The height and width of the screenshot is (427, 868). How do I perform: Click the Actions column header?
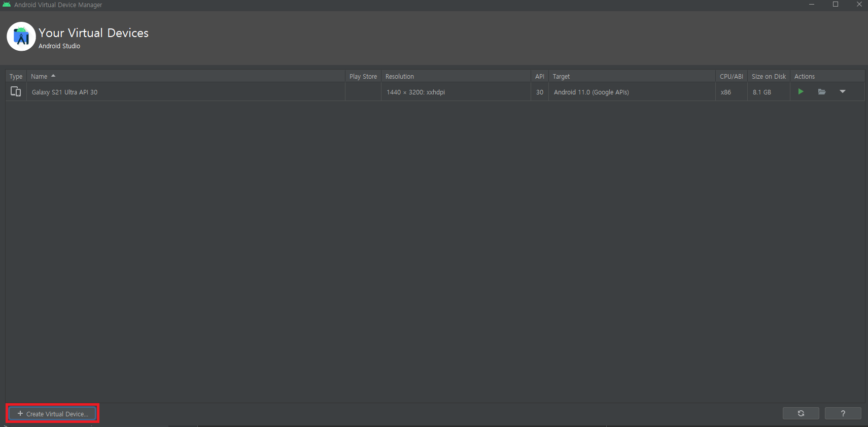827,76
